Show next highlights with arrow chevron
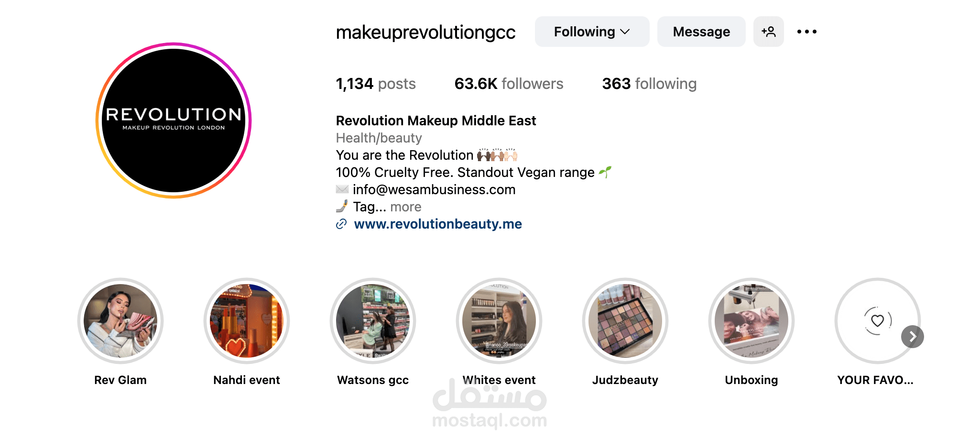The height and width of the screenshot is (439, 980). pyautogui.click(x=912, y=337)
